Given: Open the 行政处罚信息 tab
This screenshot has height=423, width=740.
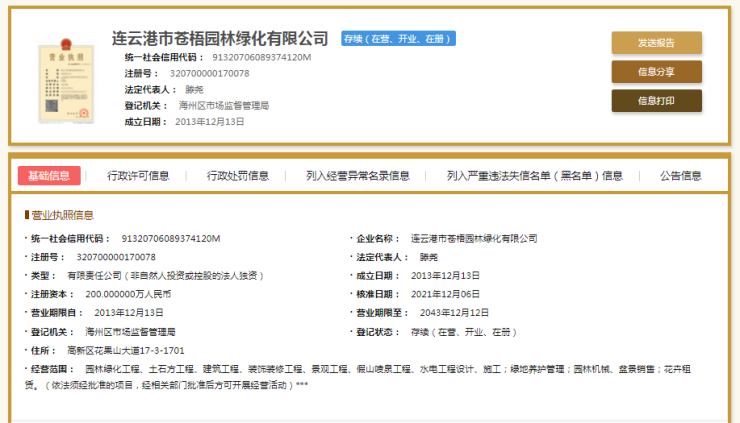Looking at the screenshot, I should (238, 176).
